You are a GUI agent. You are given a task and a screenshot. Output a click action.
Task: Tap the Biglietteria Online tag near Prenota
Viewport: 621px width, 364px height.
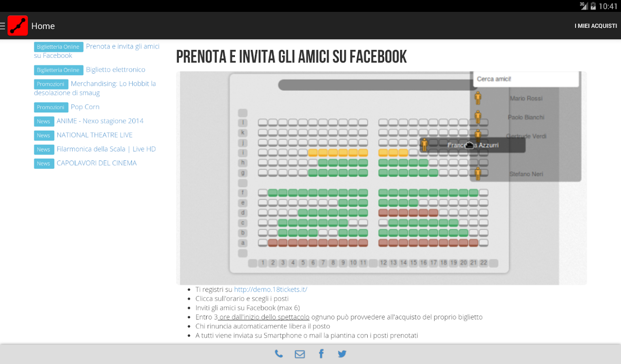(x=58, y=47)
